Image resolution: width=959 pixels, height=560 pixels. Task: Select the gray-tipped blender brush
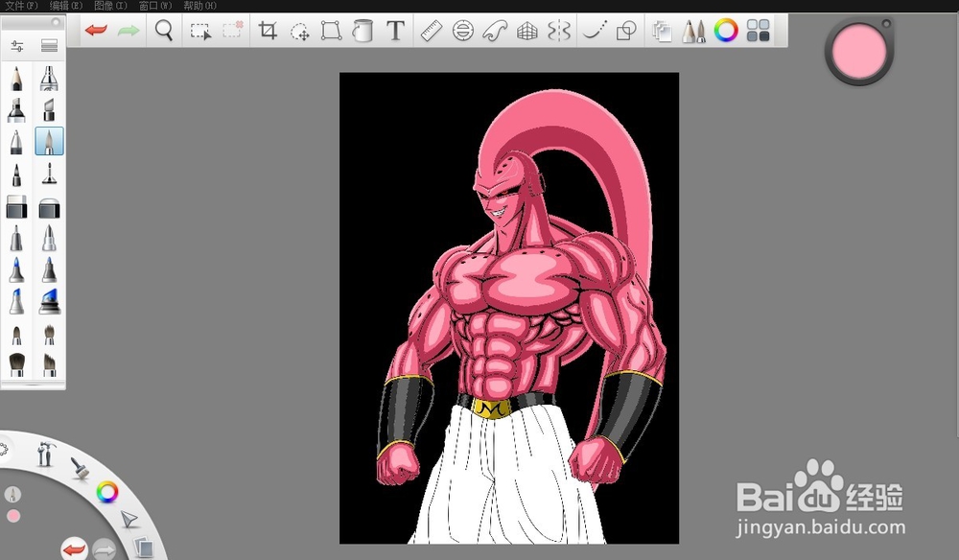(49, 269)
